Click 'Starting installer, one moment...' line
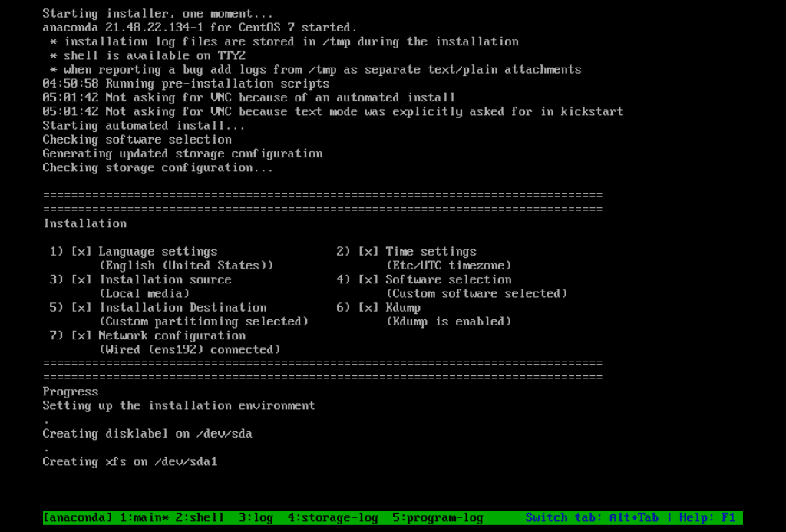 point(158,14)
